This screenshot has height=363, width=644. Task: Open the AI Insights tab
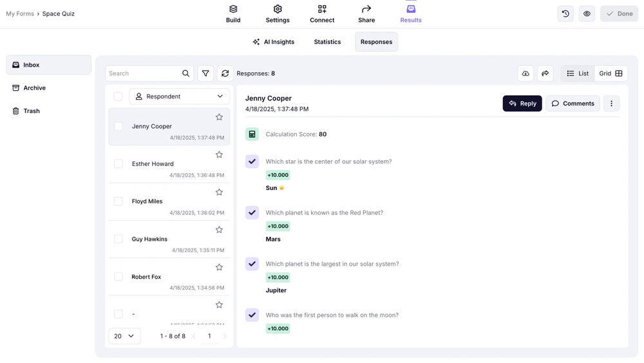tap(274, 42)
